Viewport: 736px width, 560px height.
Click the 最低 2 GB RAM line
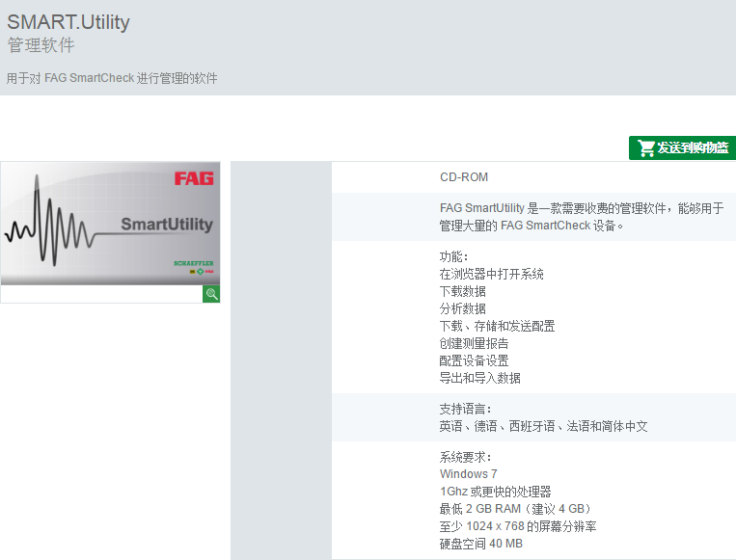coord(516,509)
